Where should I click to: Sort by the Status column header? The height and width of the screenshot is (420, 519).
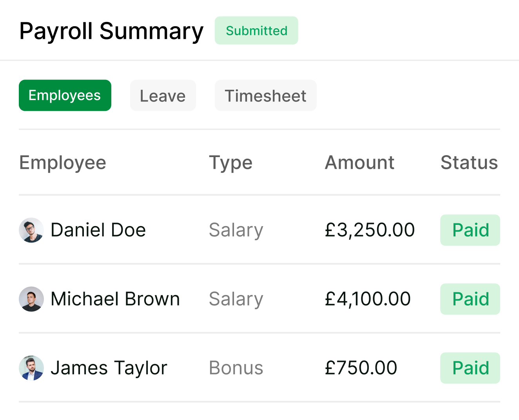click(x=469, y=163)
